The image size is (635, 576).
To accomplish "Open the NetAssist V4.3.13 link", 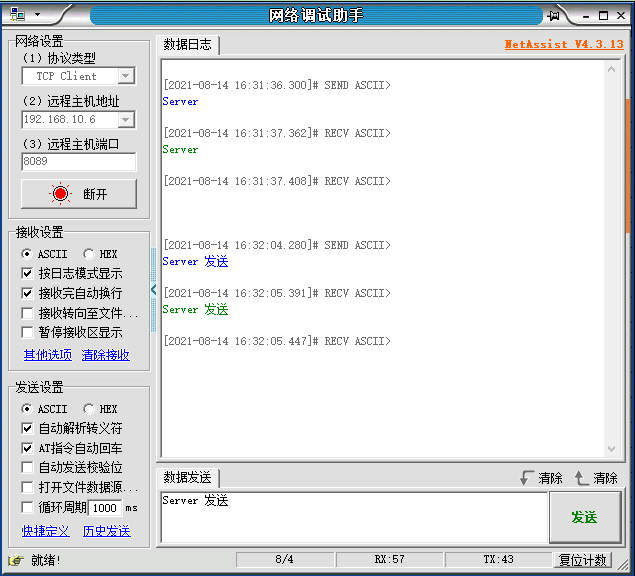I will (x=564, y=44).
